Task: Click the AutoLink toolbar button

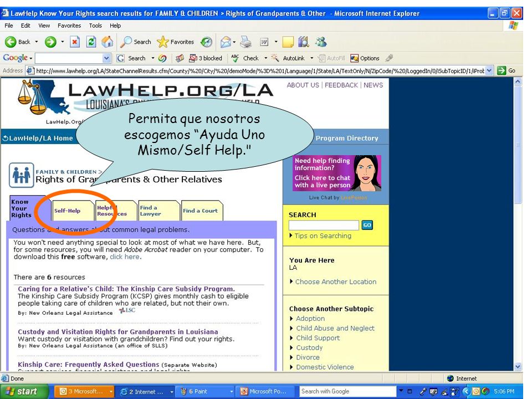Action: point(288,58)
